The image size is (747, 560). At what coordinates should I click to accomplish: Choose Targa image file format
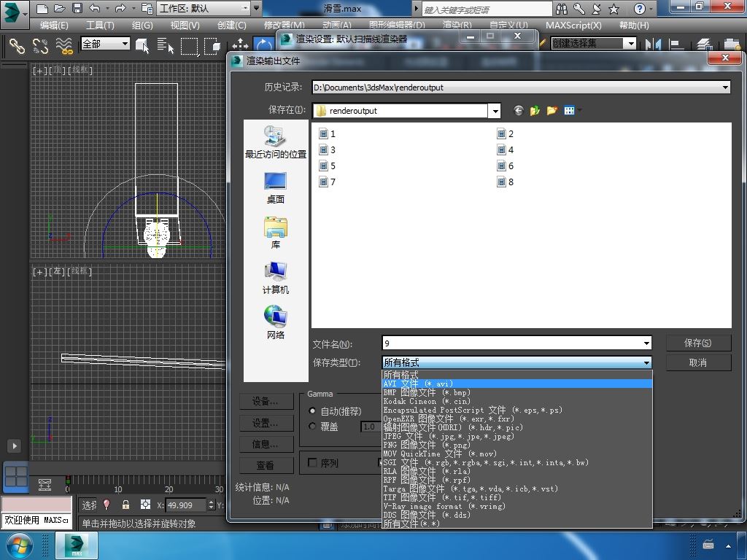click(517, 489)
